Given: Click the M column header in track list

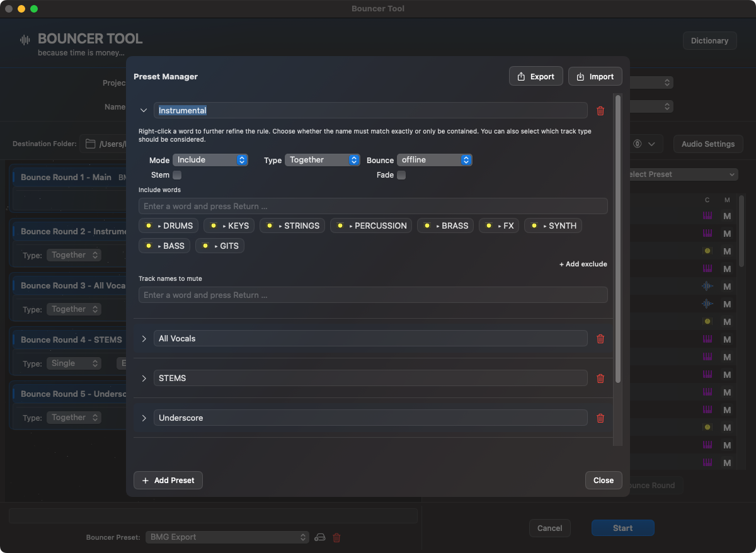Looking at the screenshot, I should [x=727, y=200].
